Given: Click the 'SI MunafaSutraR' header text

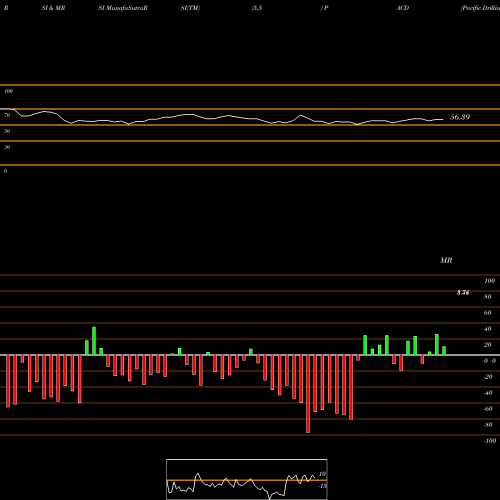Looking at the screenshot, I should 123,8.
